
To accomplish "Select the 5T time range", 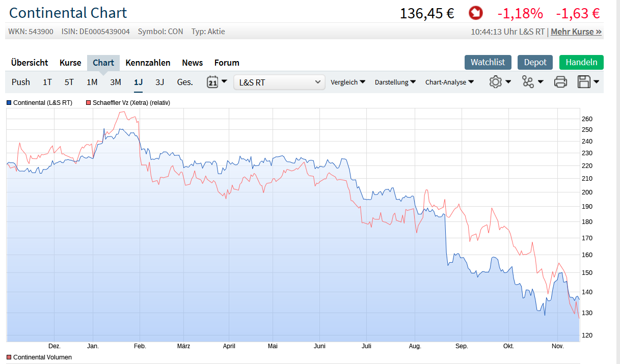I will [x=69, y=82].
